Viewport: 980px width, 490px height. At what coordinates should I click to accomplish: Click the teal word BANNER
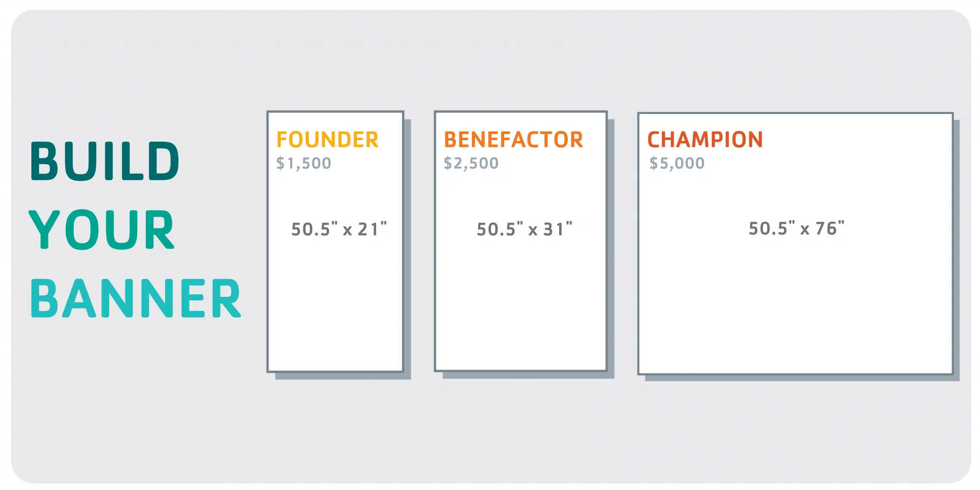pyautogui.click(x=135, y=298)
